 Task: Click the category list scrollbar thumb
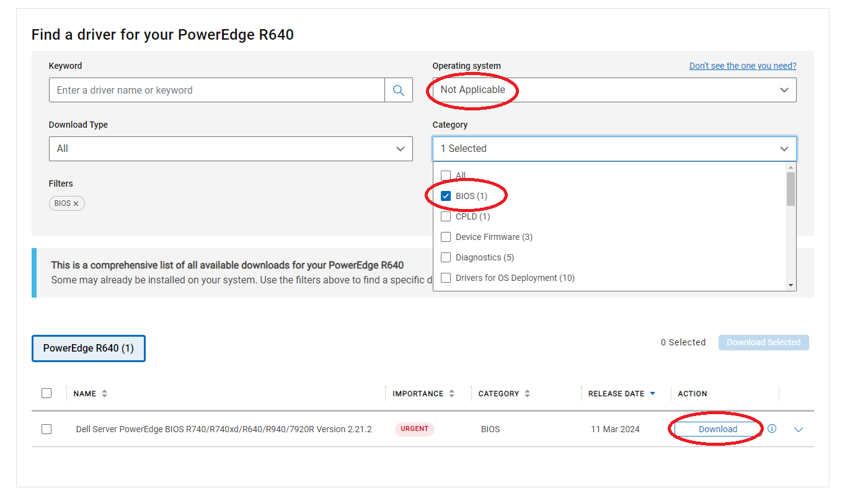click(790, 189)
